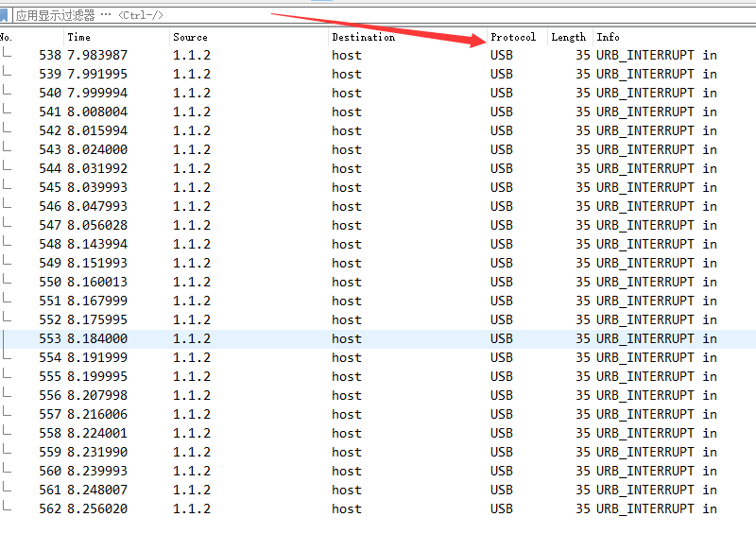
Task: Select packet with time 8.056028
Action: (378, 225)
